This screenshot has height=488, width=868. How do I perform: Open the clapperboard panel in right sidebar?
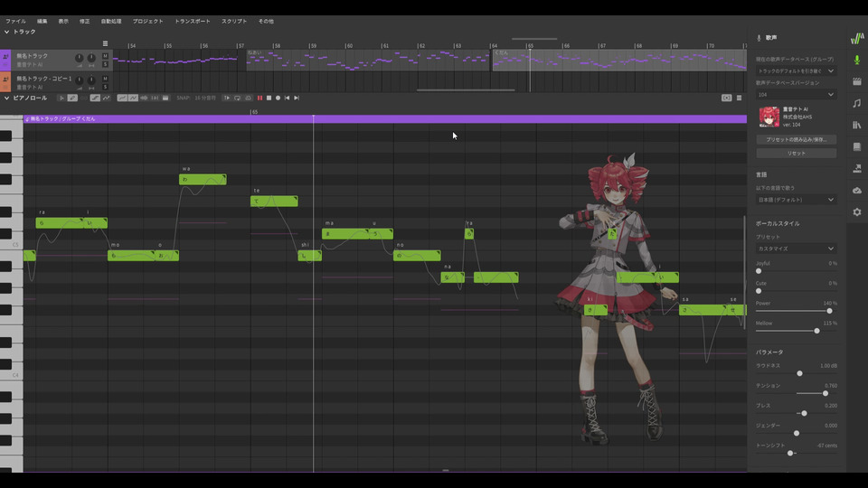[857, 81]
